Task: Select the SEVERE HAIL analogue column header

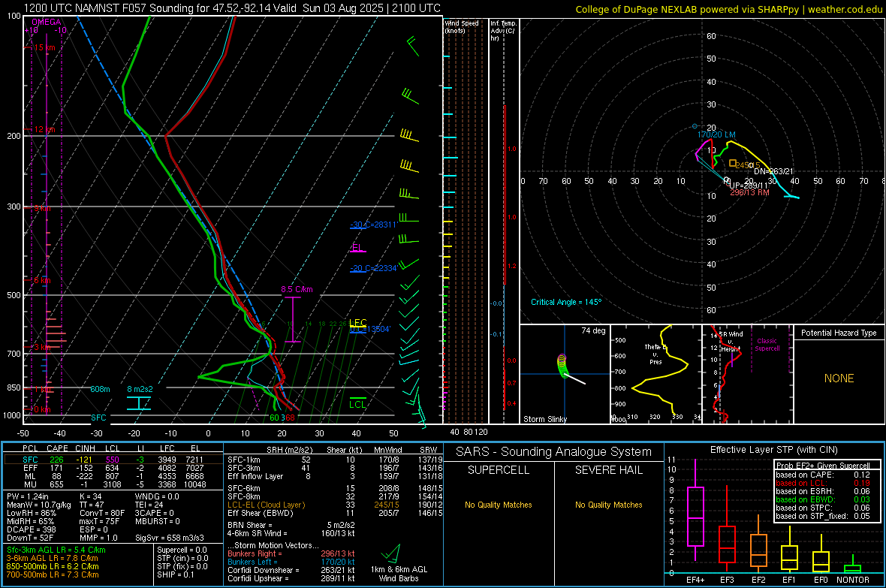Action: 608,470
